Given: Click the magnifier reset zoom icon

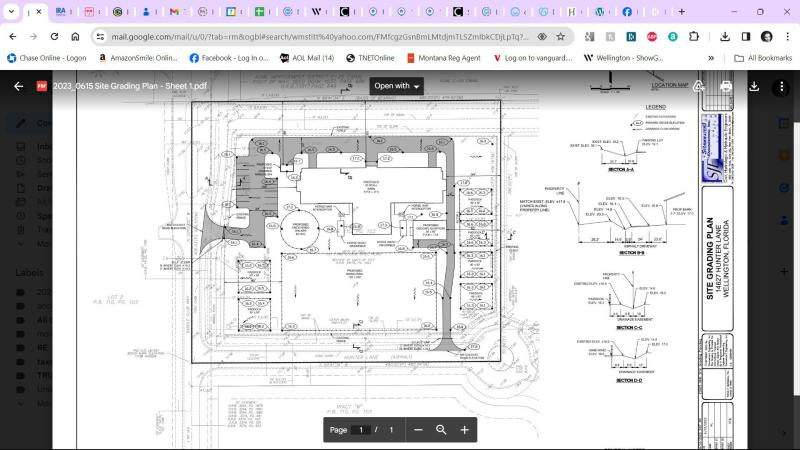Looking at the screenshot, I should (x=441, y=429).
